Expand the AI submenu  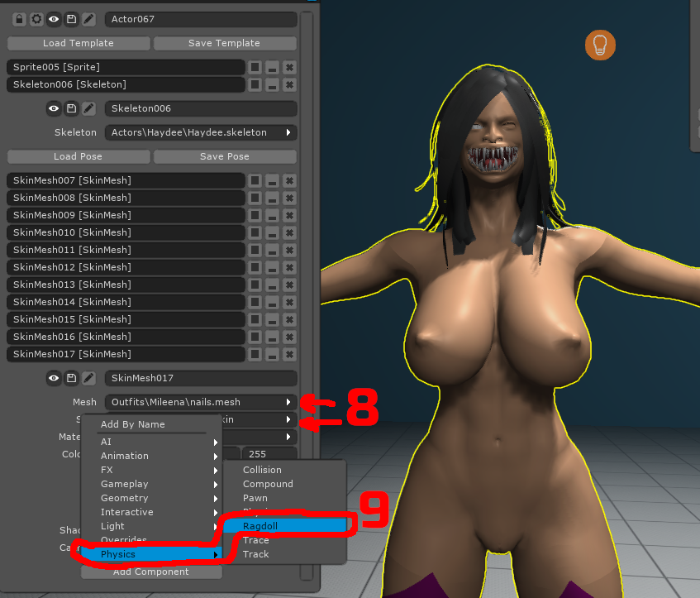coord(152,442)
